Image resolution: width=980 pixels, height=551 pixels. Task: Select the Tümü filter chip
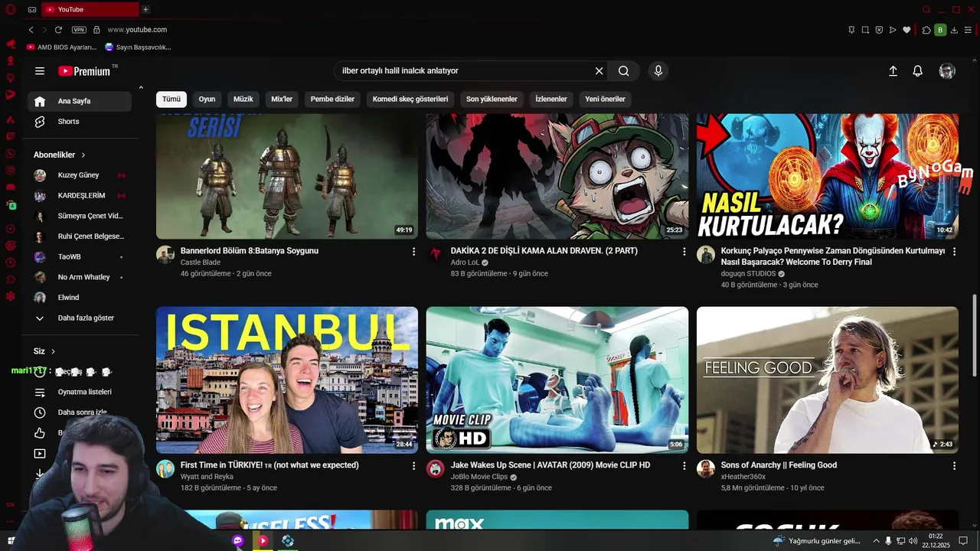[171, 99]
